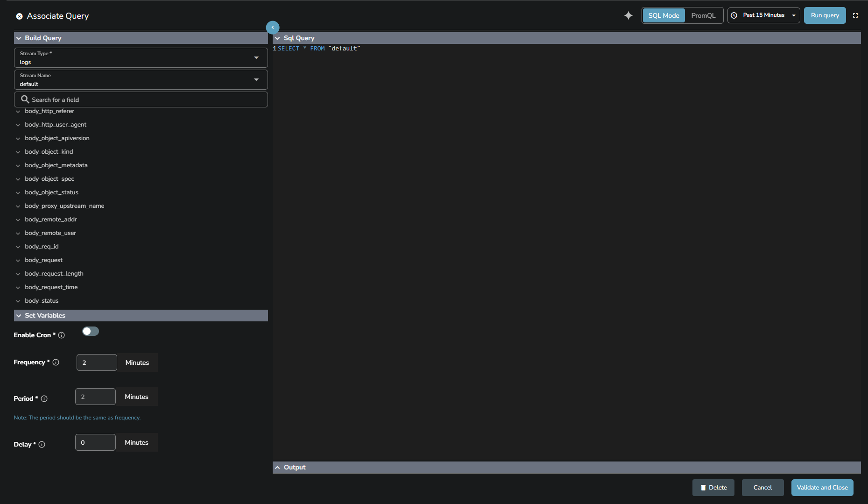Click the search magnifier icon in field search

(25, 99)
